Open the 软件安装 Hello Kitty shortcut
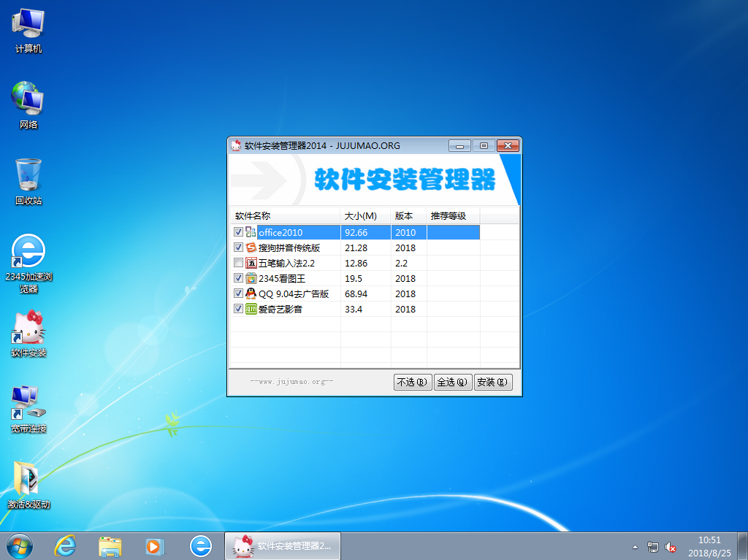 point(28,332)
